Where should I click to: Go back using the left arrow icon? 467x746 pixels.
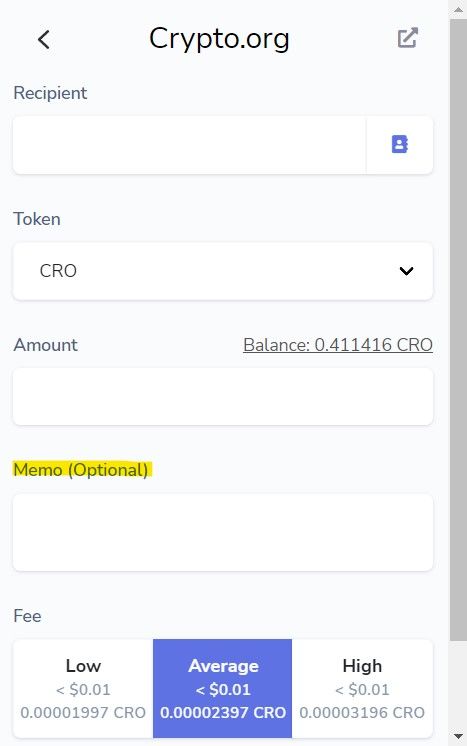click(44, 39)
